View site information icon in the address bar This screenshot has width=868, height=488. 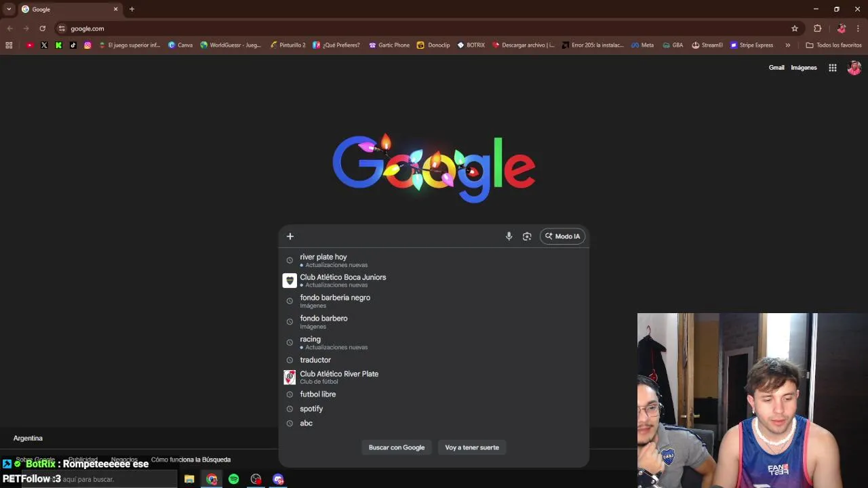(62, 28)
